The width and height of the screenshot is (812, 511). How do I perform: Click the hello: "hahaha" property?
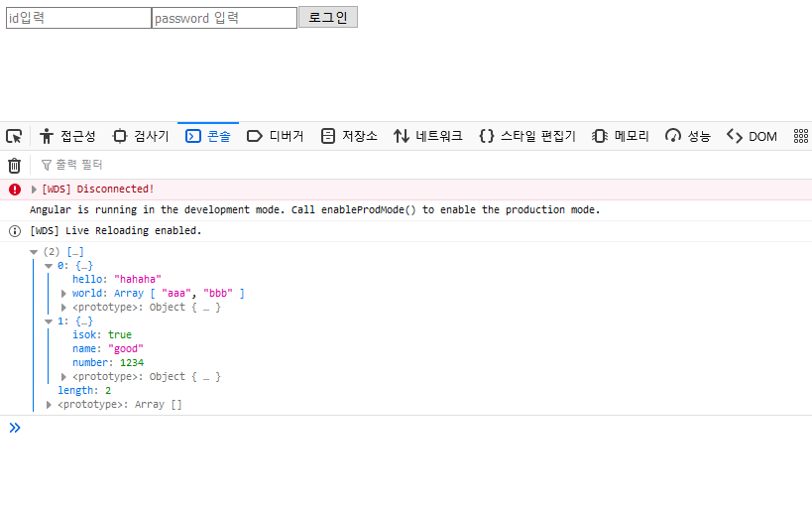click(x=117, y=280)
